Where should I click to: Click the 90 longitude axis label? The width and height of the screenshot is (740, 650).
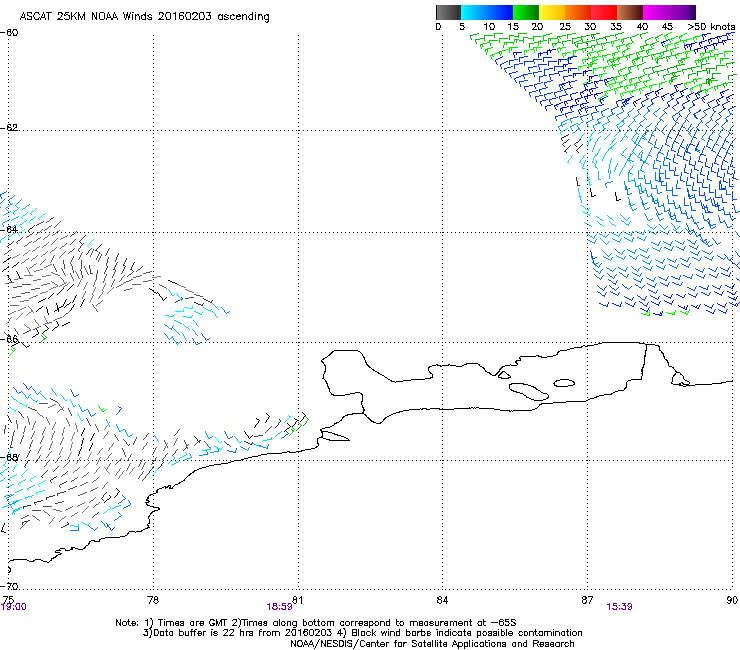[732, 600]
